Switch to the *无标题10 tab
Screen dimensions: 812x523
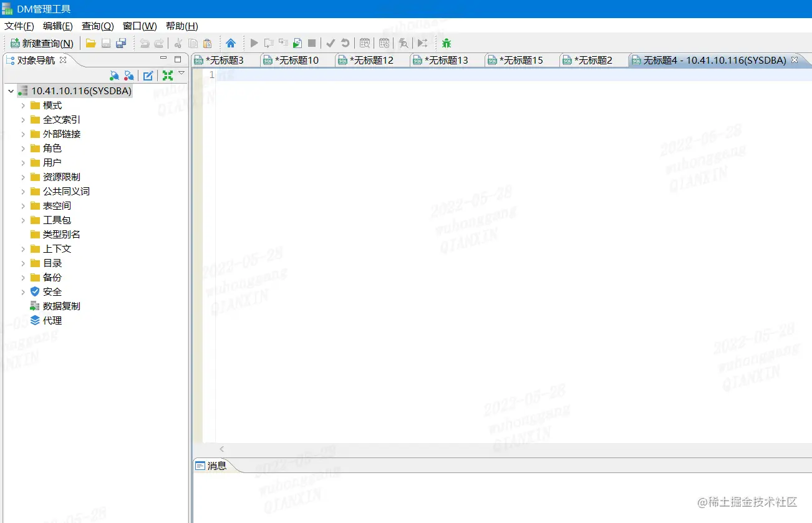297,61
